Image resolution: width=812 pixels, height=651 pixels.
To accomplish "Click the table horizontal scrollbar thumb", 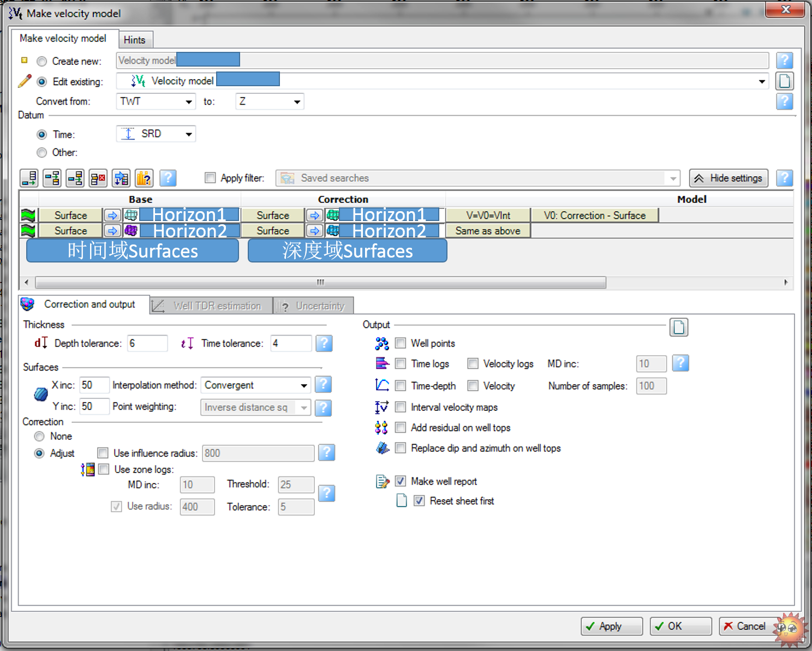I will point(320,282).
